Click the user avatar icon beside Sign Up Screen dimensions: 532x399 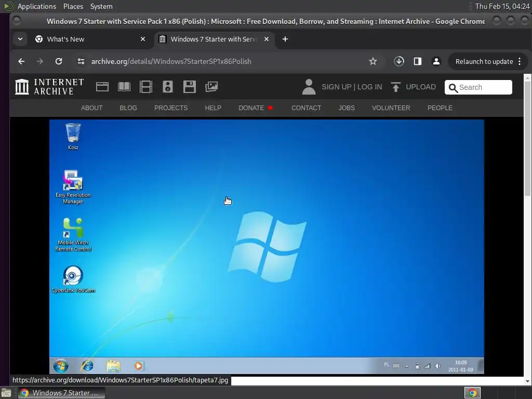[309, 87]
